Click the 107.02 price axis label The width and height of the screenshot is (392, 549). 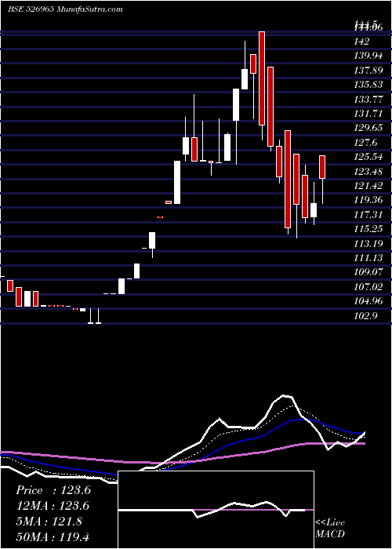click(x=368, y=287)
